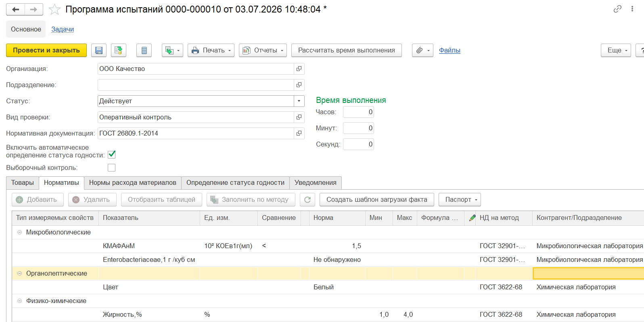The width and height of the screenshot is (644, 322).
Task: Open the vertical dots menu in the title bar
Action: click(632, 9)
